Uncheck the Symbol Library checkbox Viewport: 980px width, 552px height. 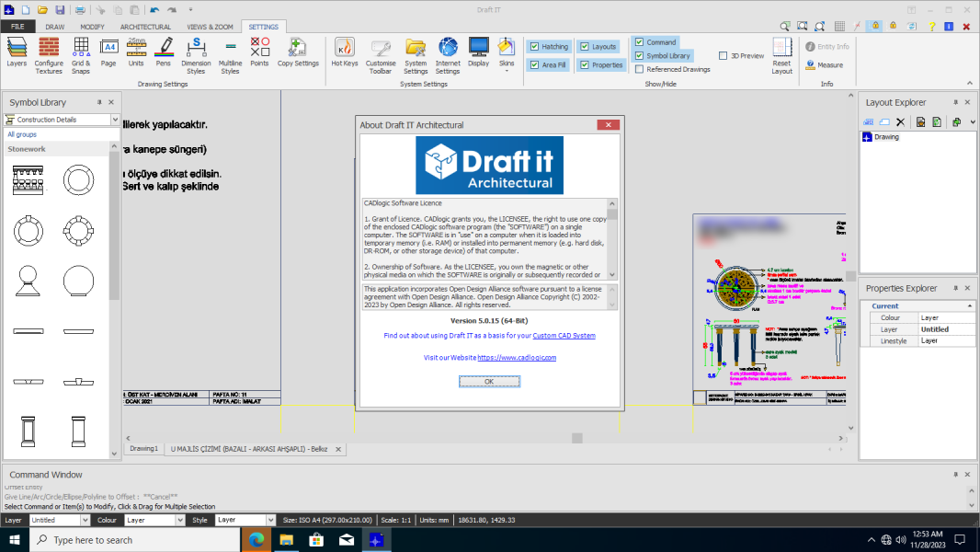click(639, 55)
